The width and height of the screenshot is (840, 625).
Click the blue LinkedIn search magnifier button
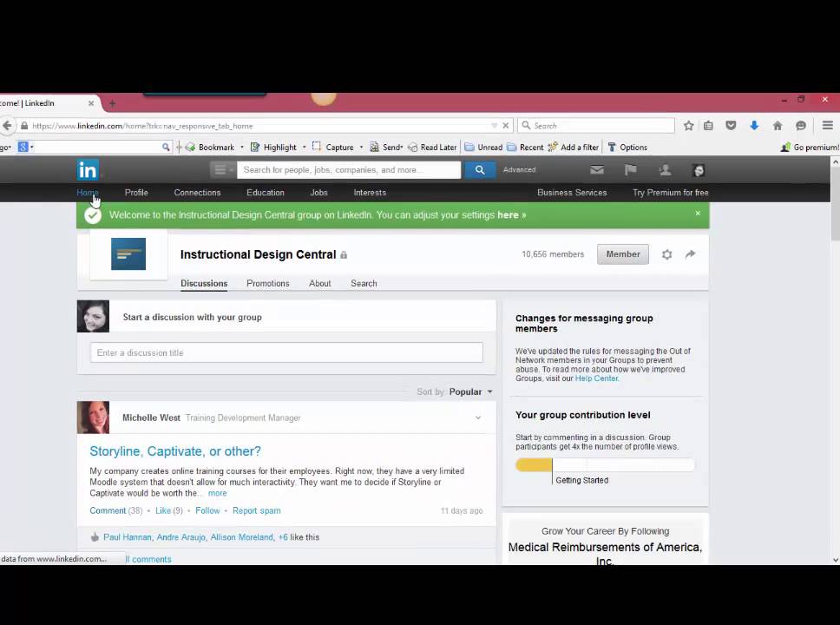tap(480, 170)
